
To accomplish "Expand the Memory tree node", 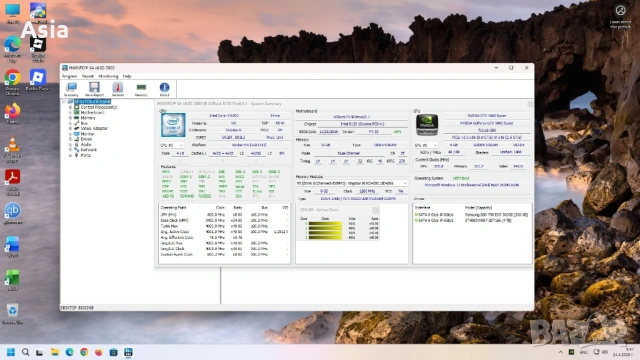I will click(x=70, y=118).
